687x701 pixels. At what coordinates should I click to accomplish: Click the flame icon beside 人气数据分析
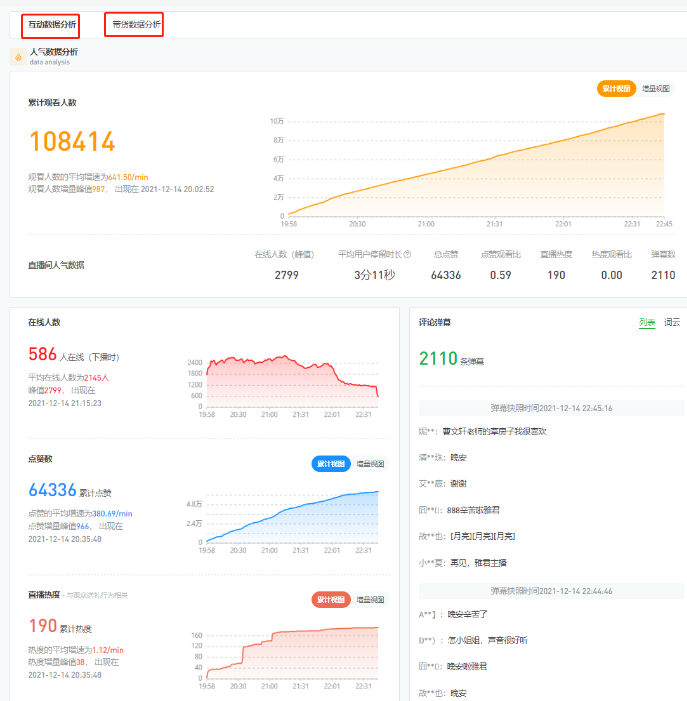[18, 57]
